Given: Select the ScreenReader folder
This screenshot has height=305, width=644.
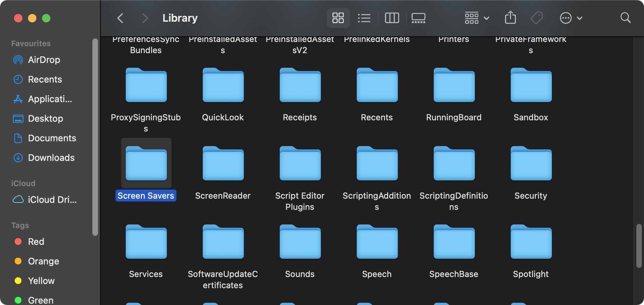Looking at the screenshot, I should pyautogui.click(x=223, y=163).
